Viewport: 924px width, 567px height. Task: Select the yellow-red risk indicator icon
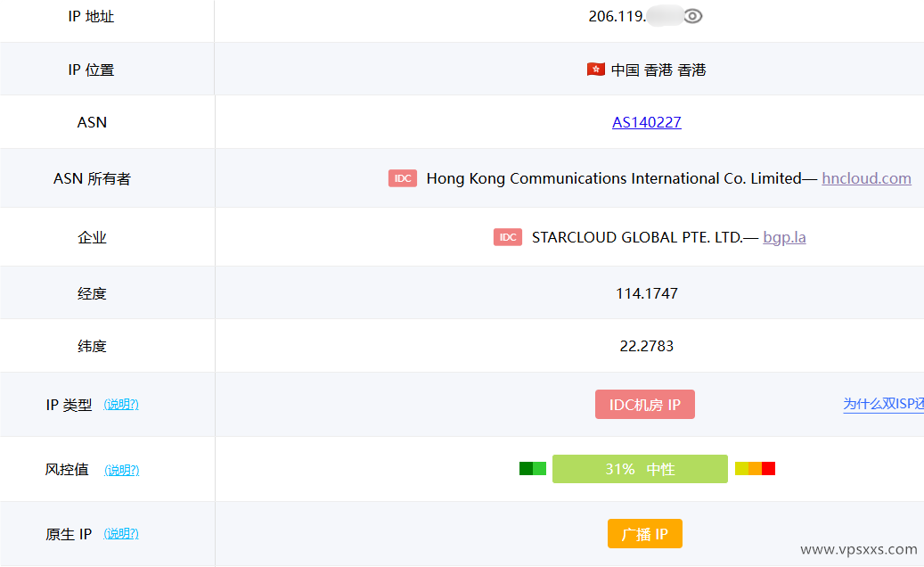pos(755,467)
